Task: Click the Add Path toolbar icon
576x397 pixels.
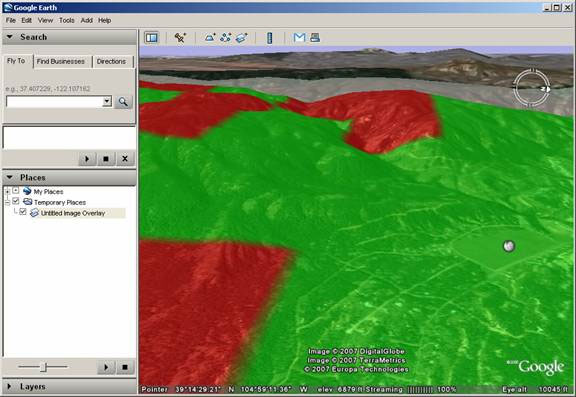Action: click(226, 37)
